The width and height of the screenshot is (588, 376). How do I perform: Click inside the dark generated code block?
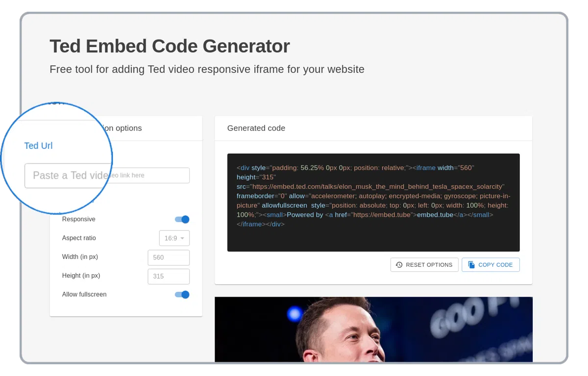coord(373,237)
